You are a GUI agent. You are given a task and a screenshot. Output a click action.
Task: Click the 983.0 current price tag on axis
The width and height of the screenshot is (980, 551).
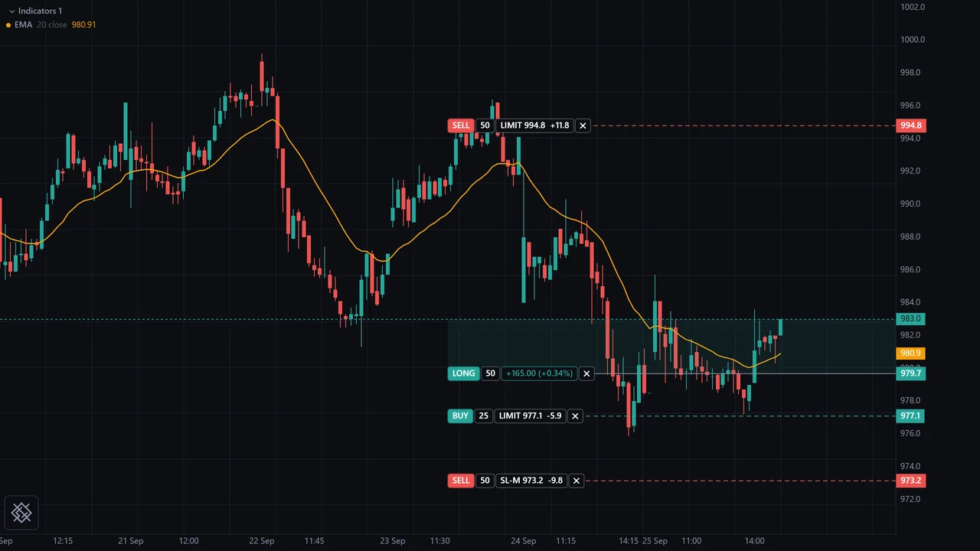pos(911,319)
